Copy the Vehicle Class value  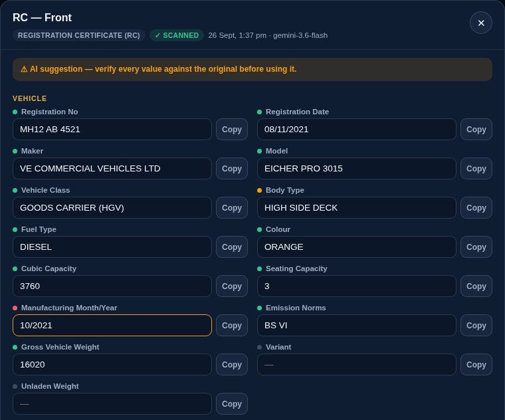coord(231,208)
